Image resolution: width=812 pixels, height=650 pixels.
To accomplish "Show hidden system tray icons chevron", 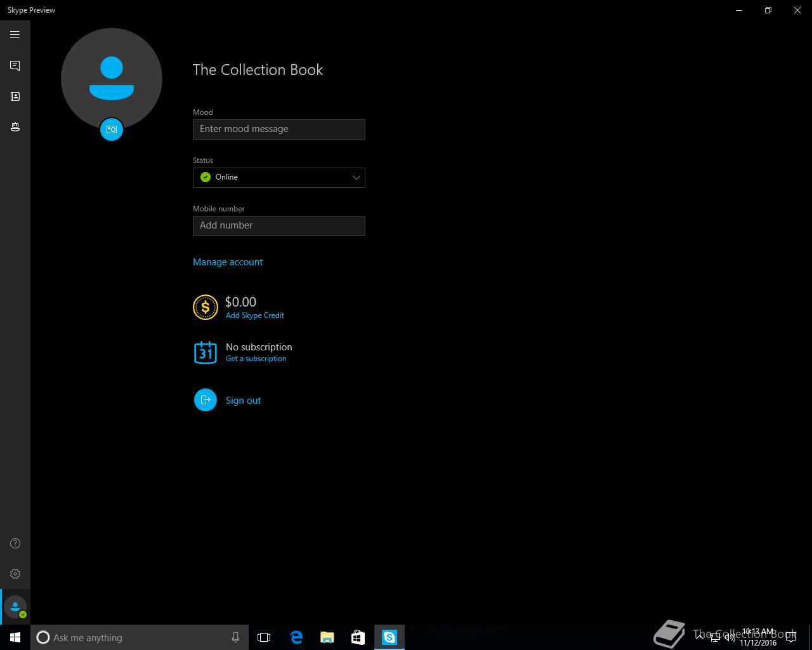I will pos(700,637).
